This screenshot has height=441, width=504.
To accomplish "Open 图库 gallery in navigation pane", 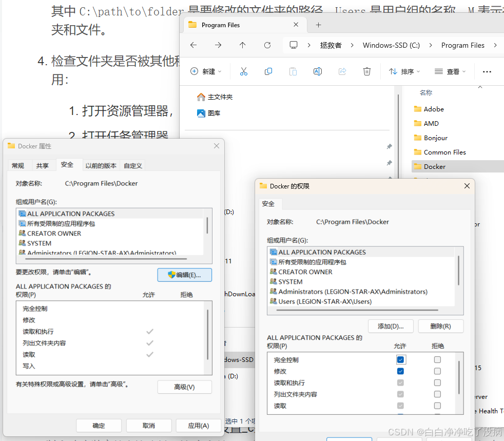I will point(208,113).
